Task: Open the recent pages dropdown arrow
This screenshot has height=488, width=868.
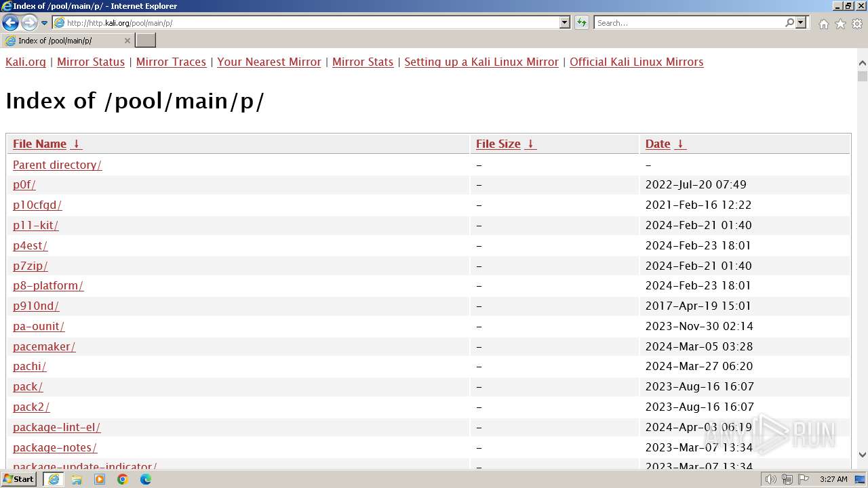Action: pyautogui.click(x=45, y=23)
